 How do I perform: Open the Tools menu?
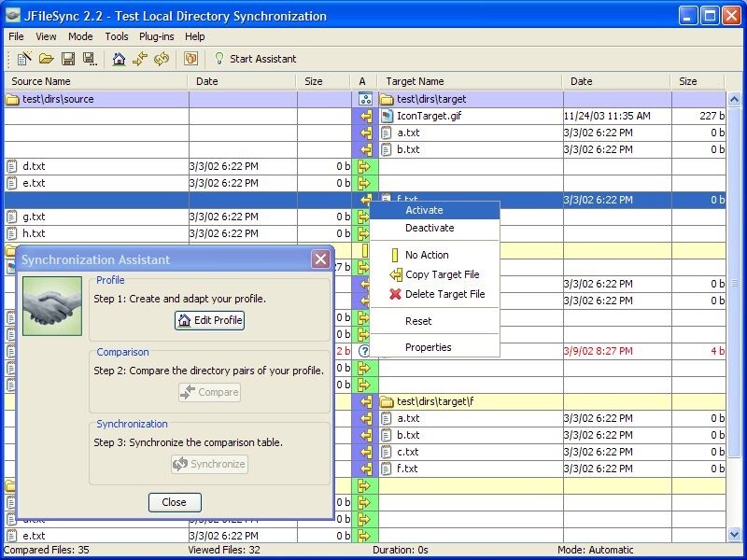tap(116, 36)
